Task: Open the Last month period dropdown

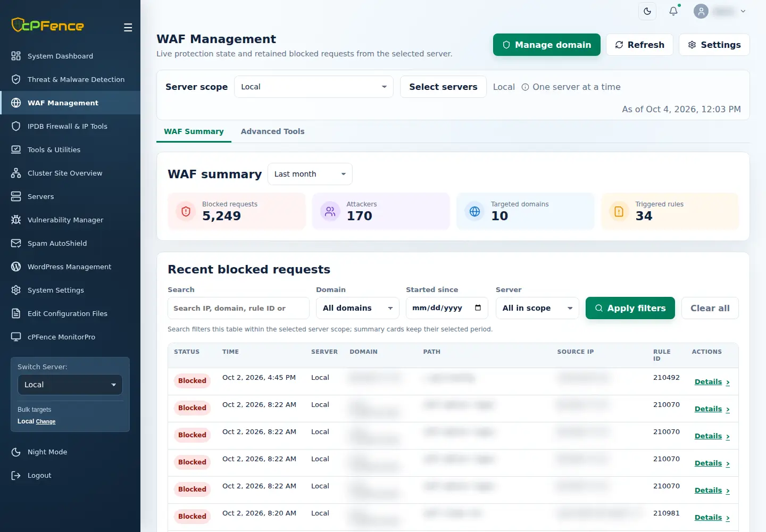Action: 310,174
